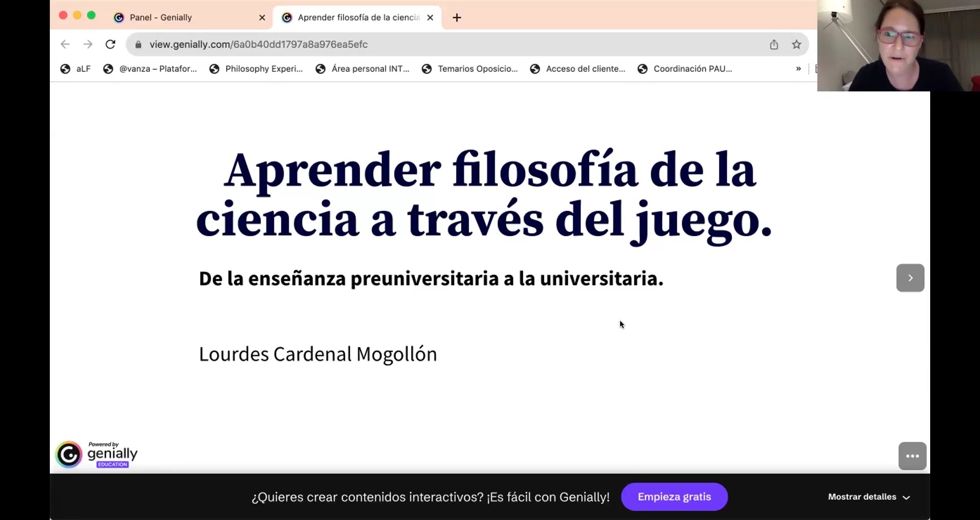The height and width of the screenshot is (520, 980).
Task: View site security lock info
Action: pos(138,45)
